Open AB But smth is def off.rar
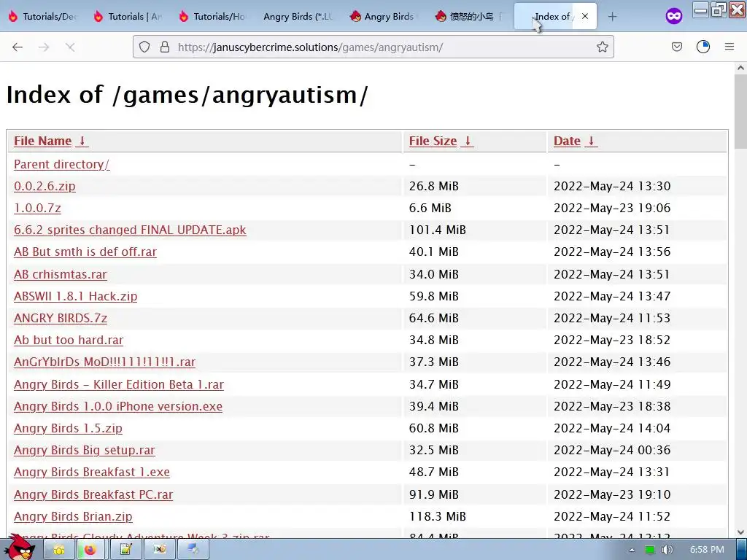Image resolution: width=747 pixels, height=560 pixels. click(x=85, y=252)
